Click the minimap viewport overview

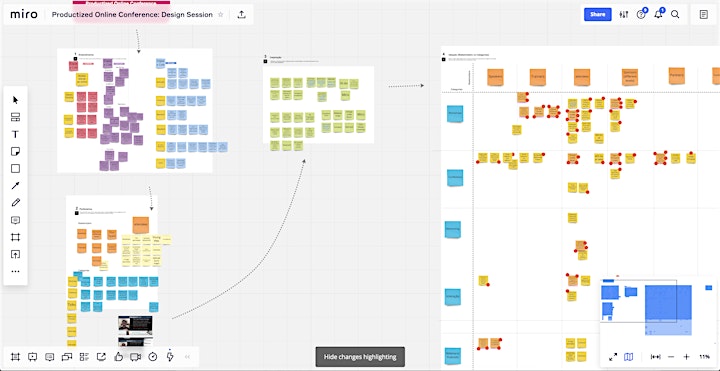658,310
